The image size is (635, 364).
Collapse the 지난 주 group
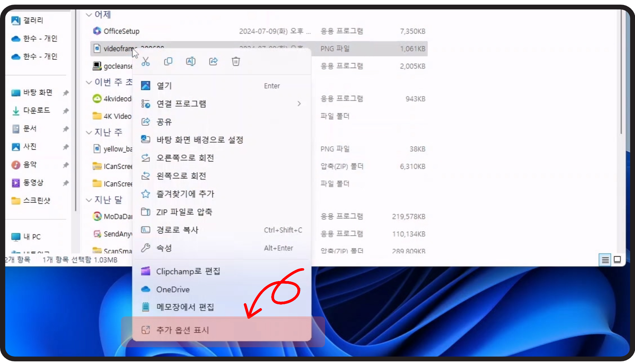(x=89, y=133)
